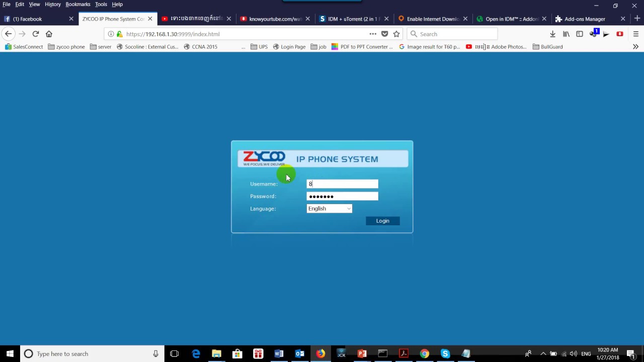The height and width of the screenshot is (362, 644).
Task: Open File Explorer from the taskbar
Action: tap(216, 353)
